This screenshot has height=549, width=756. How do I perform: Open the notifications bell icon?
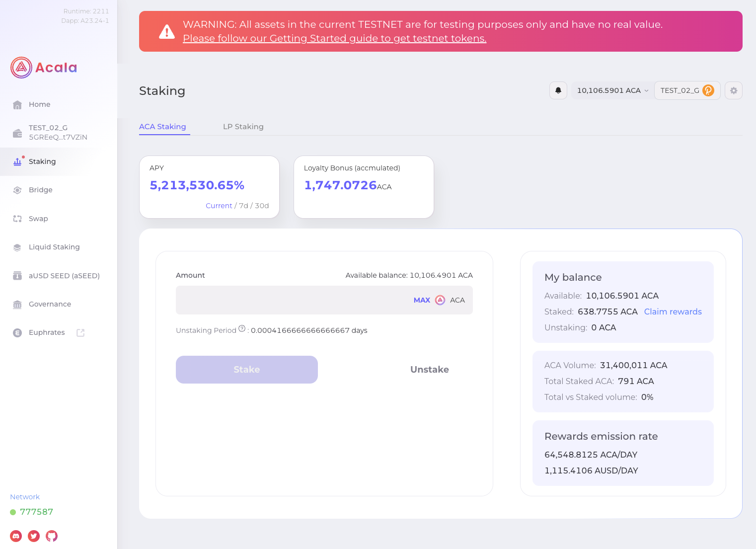(x=558, y=90)
